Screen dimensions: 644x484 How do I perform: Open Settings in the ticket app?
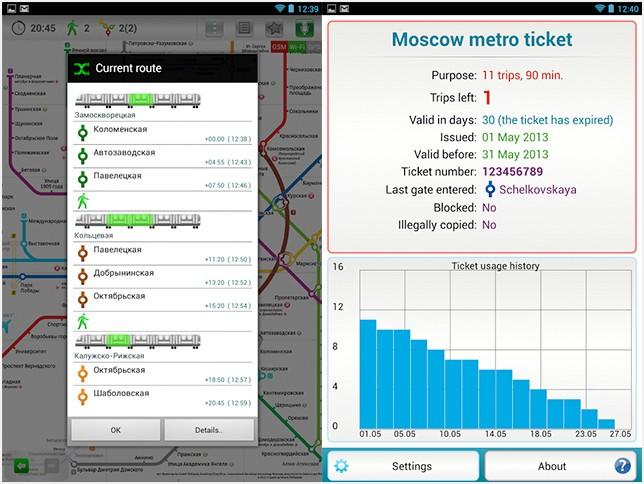tap(403, 466)
